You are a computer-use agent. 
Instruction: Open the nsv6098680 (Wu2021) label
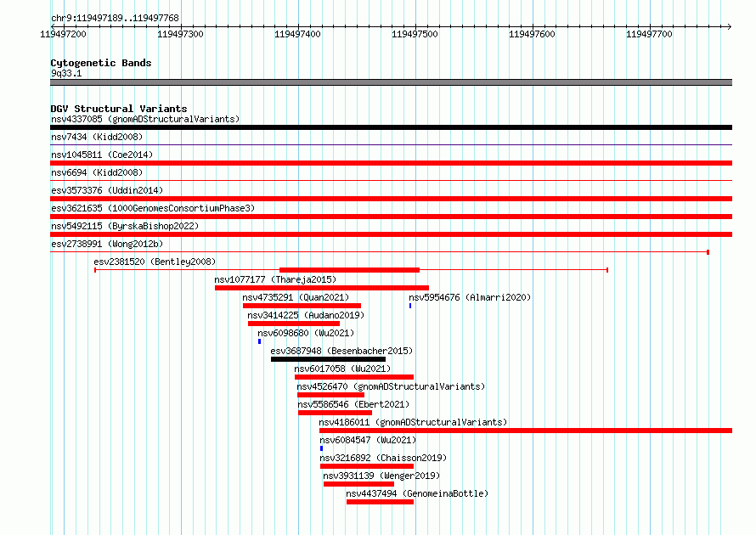(x=306, y=333)
